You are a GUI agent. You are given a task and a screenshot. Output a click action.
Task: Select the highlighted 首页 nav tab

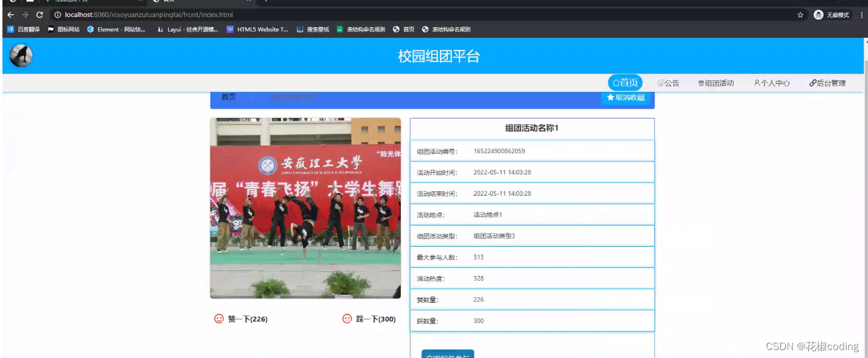tap(625, 83)
